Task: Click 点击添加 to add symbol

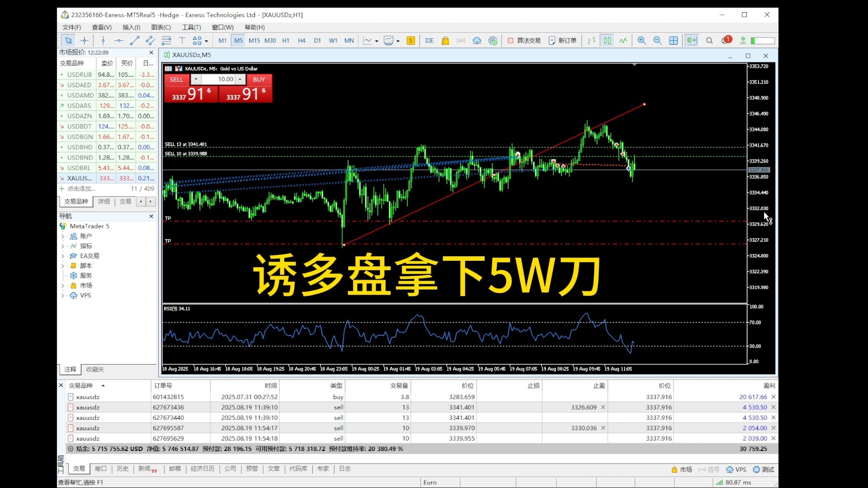Action: point(81,189)
